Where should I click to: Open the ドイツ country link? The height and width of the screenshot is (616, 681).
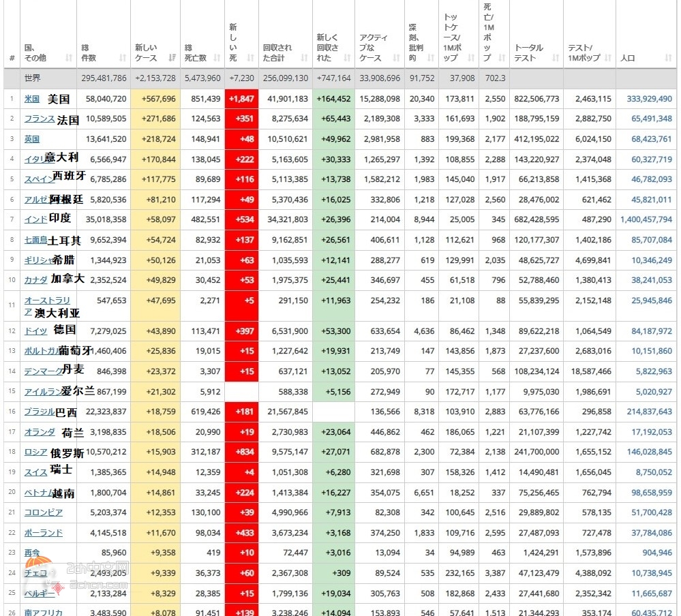pos(35,331)
